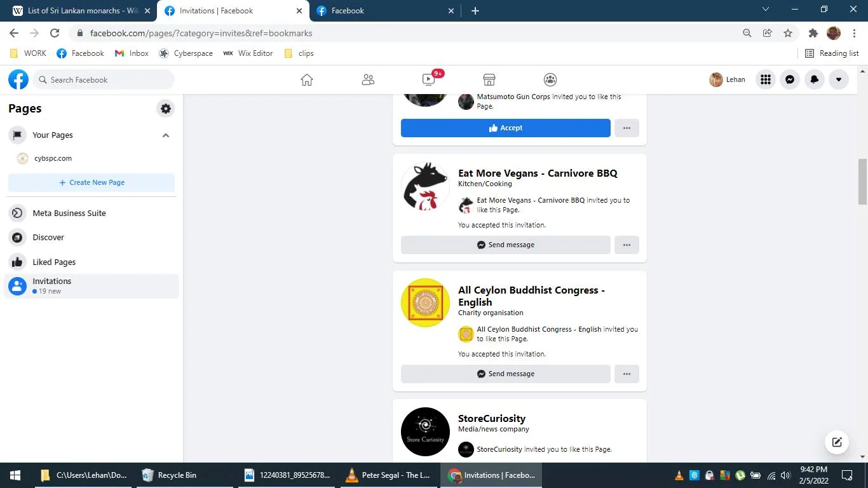This screenshot has width=868, height=488.
Task: Click the Facebook logo
Action: coord(18,79)
